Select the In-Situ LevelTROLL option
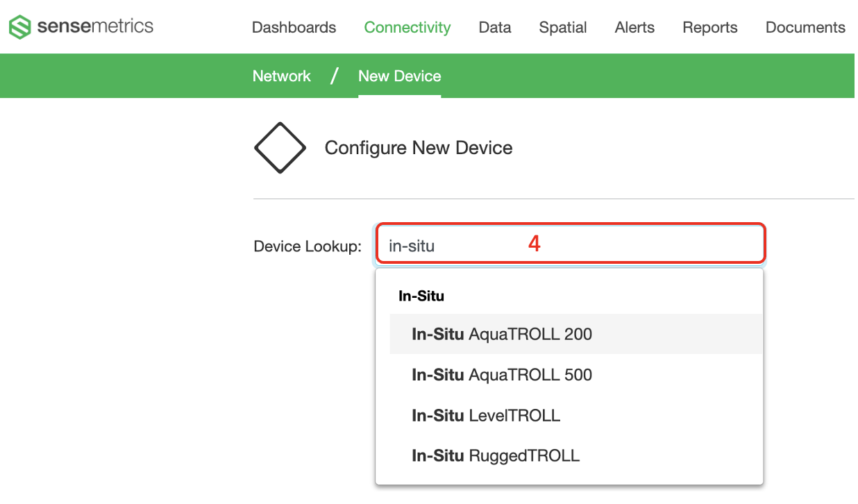The height and width of the screenshot is (504, 858). pos(575,415)
